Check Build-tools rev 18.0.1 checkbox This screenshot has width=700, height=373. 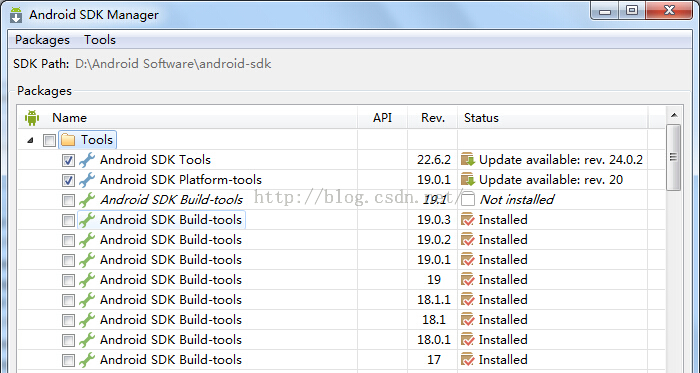tap(68, 340)
